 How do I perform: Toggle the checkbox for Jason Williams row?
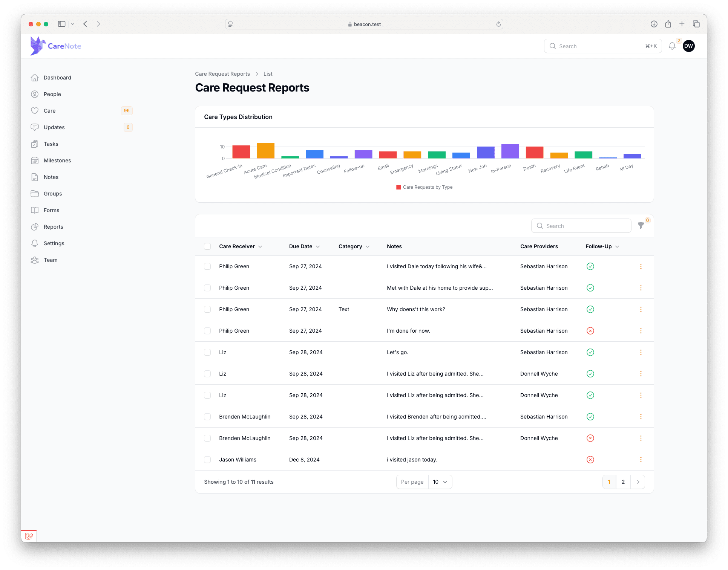[x=208, y=460]
